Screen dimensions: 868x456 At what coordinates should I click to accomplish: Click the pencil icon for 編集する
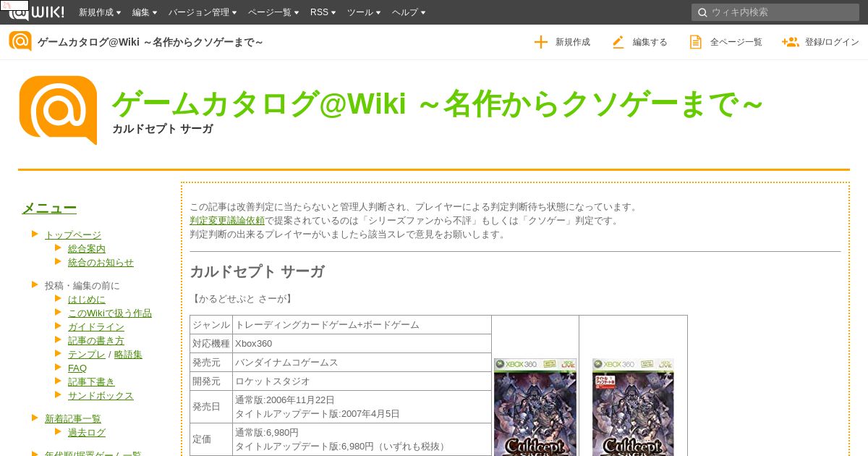coord(618,42)
